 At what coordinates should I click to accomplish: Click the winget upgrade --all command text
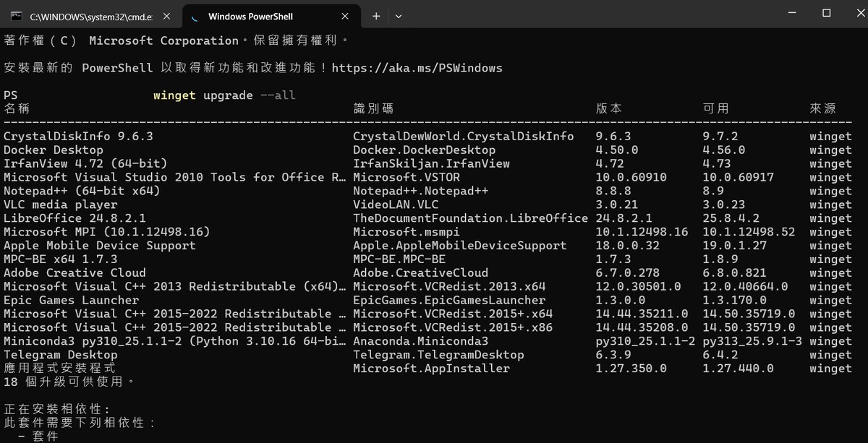pos(224,95)
